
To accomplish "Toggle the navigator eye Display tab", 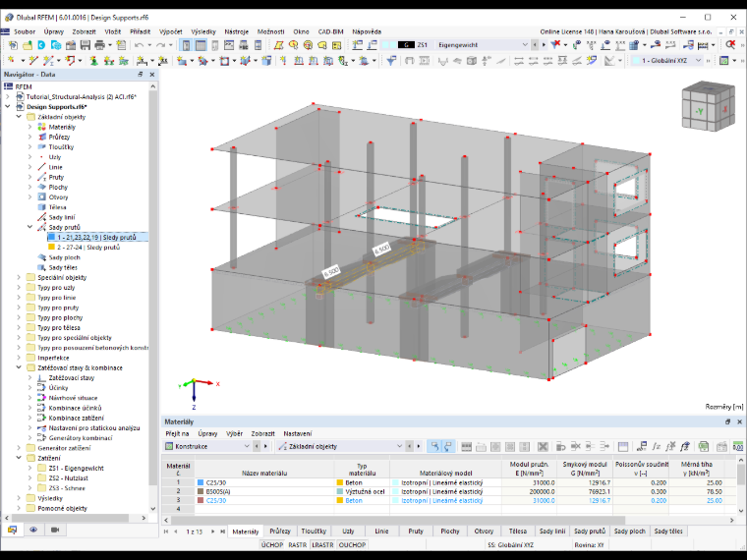I will tap(33, 530).
